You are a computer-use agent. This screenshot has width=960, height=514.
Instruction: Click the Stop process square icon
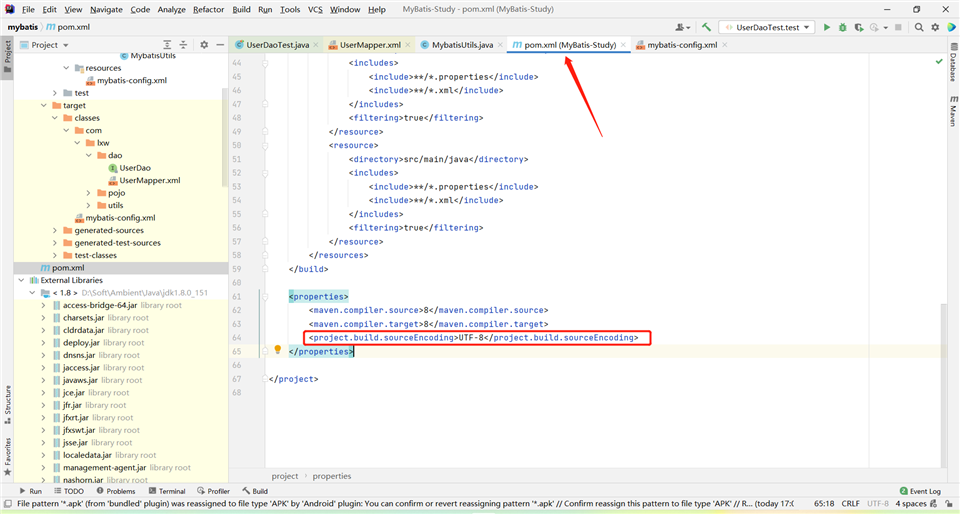tap(898, 28)
